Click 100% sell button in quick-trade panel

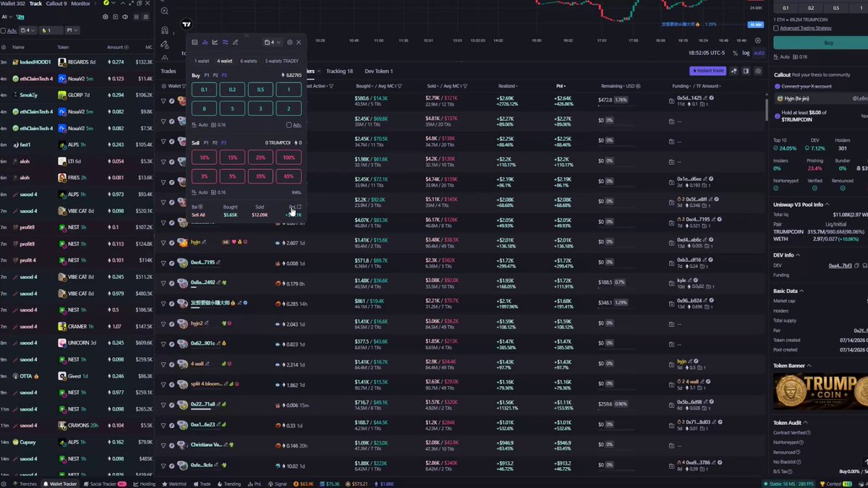coord(289,157)
